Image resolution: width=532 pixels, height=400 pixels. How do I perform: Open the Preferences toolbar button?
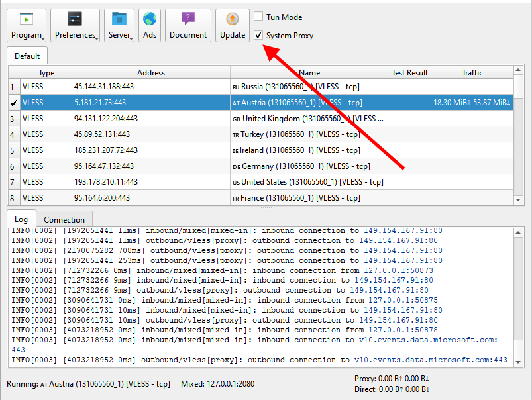[x=75, y=25]
